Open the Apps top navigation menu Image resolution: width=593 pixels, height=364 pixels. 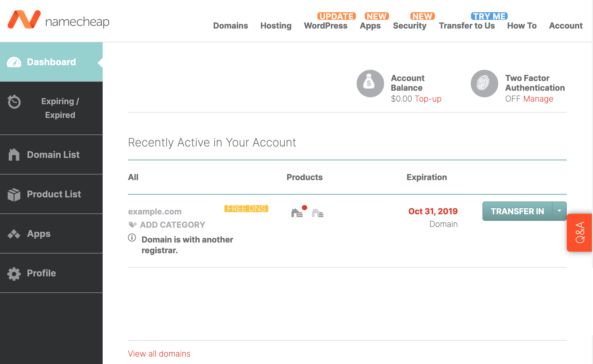tap(370, 26)
